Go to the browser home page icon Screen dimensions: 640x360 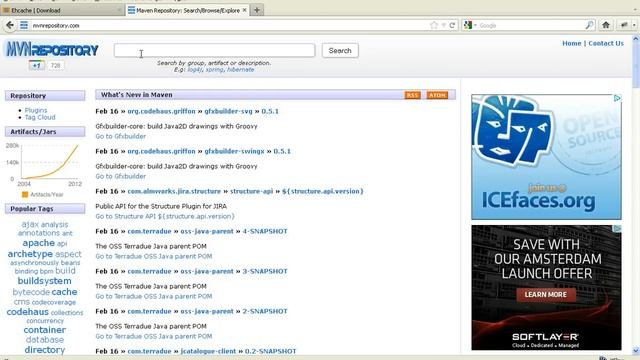606,25
